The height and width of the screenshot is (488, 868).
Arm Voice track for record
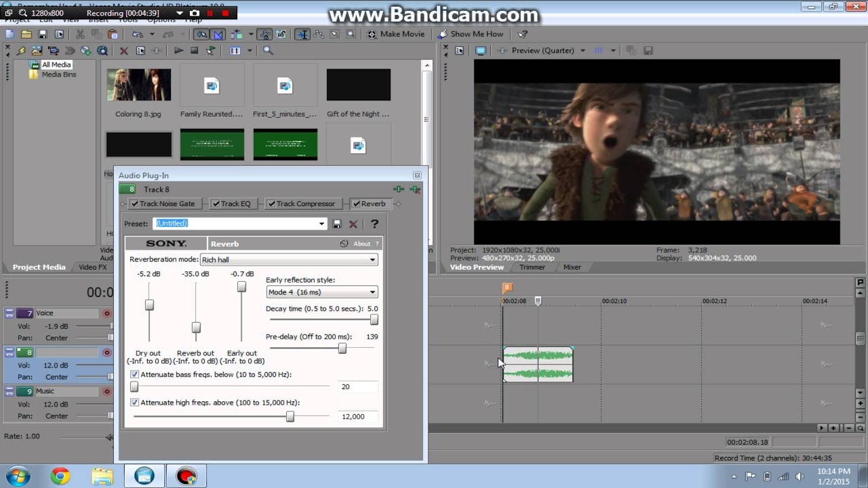106,313
